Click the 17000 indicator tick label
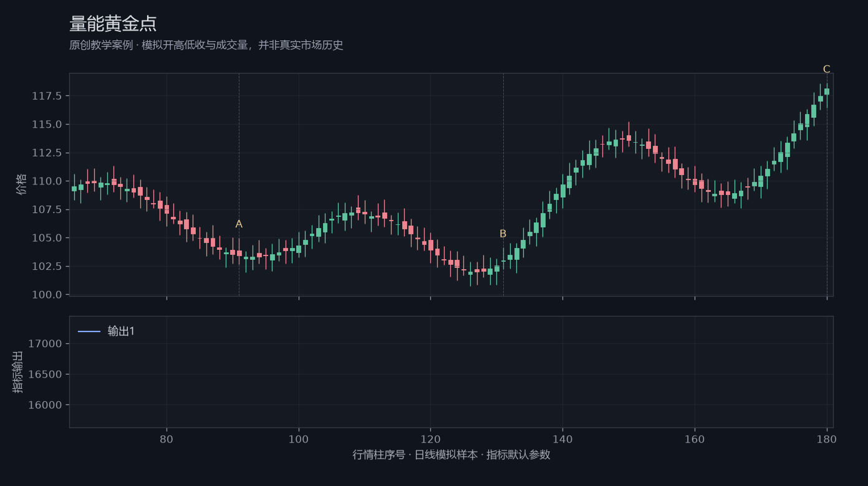The width and height of the screenshot is (868, 486). [x=46, y=344]
